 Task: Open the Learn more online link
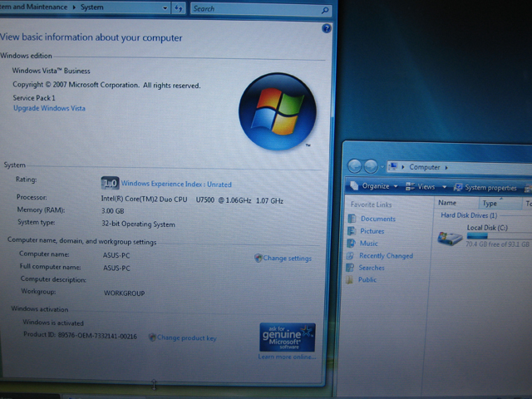pos(287,357)
